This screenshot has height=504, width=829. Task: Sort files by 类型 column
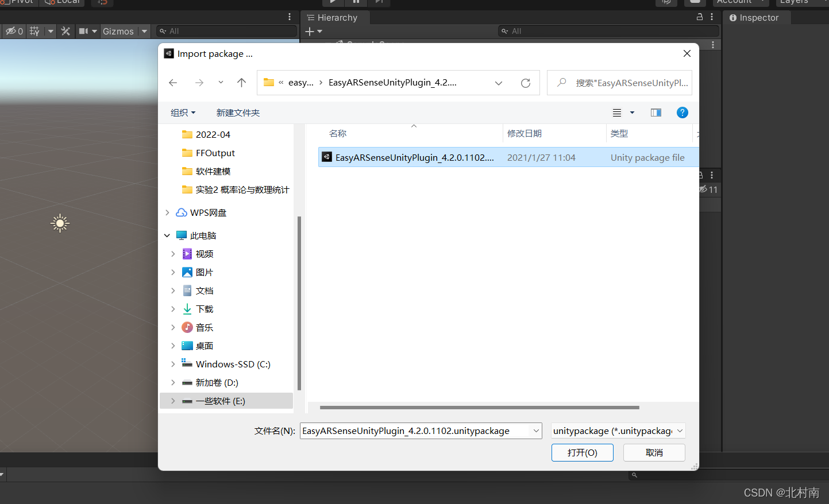coord(619,133)
